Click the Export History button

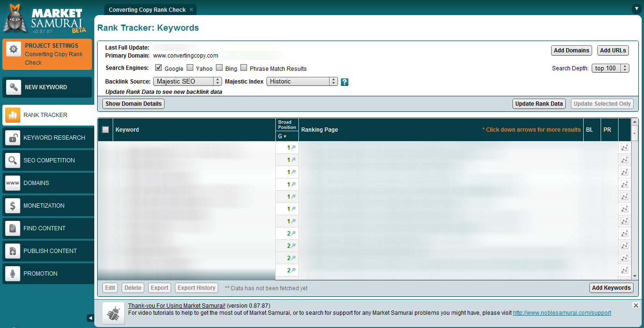197,288
